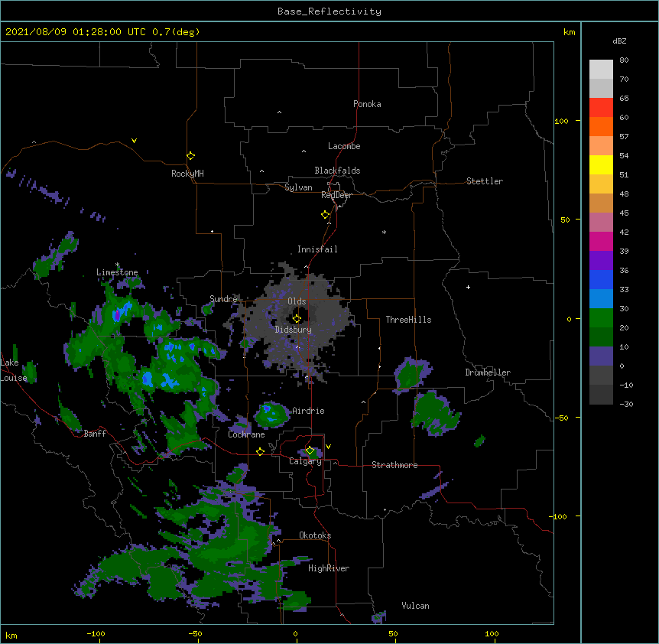Viewport: 659px width, 644px height.
Task: Click the Drumheller city label
Action: (x=488, y=372)
